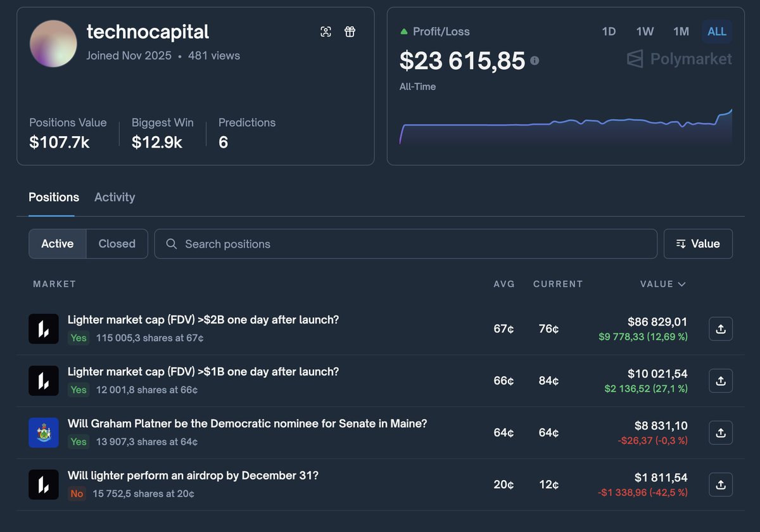Image resolution: width=760 pixels, height=532 pixels.
Task: Select the 1W profit timeframe
Action: coord(645,32)
